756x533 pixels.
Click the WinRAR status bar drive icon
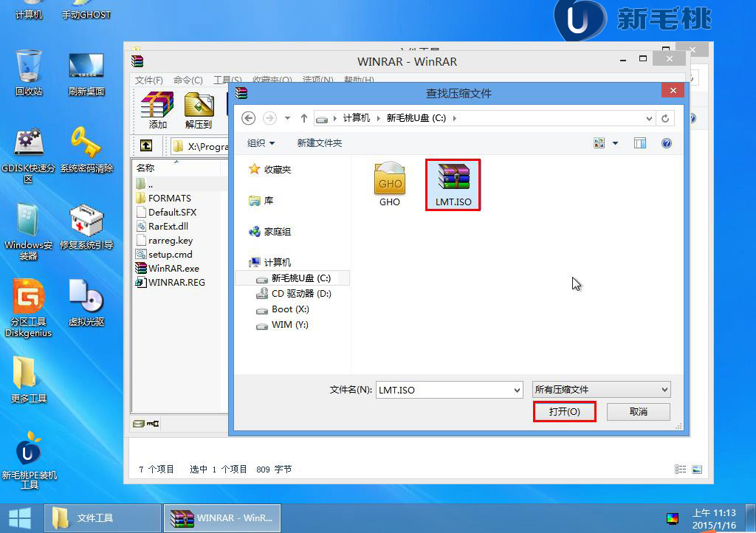point(139,424)
